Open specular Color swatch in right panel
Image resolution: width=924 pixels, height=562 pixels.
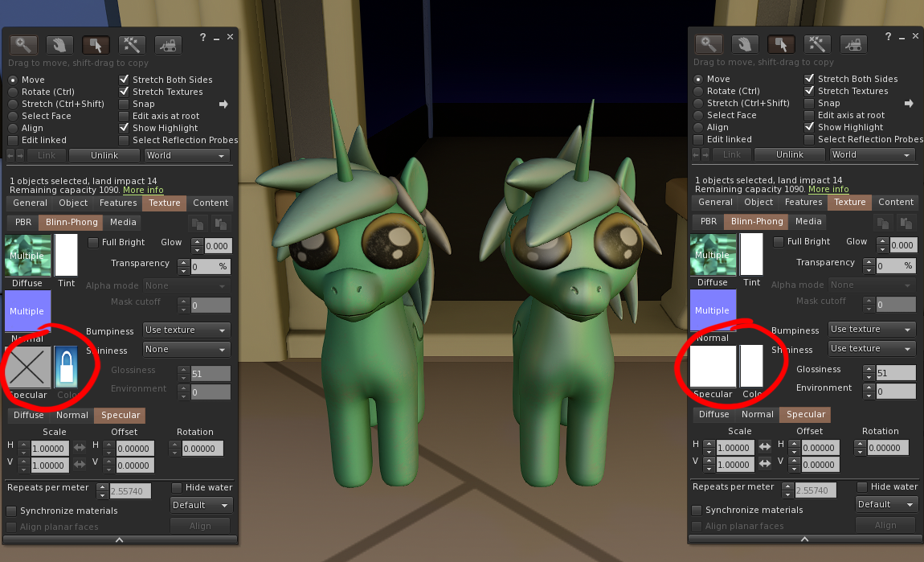coord(751,366)
